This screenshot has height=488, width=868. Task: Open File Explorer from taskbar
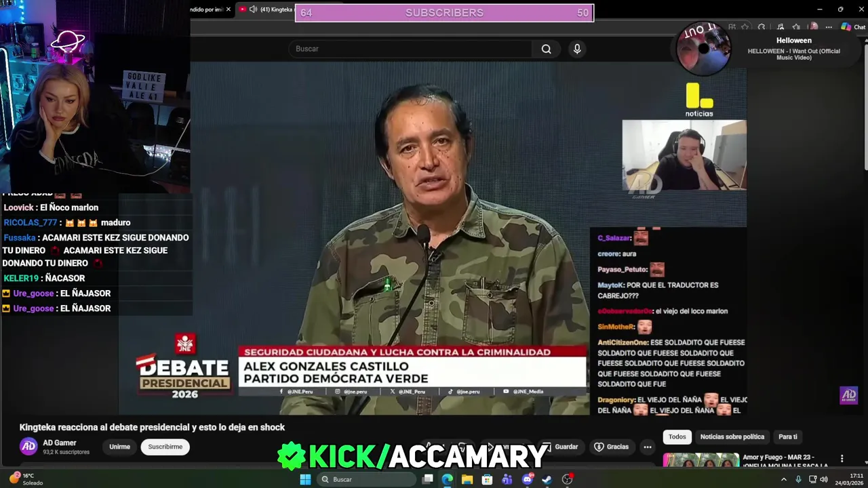(x=467, y=479)
